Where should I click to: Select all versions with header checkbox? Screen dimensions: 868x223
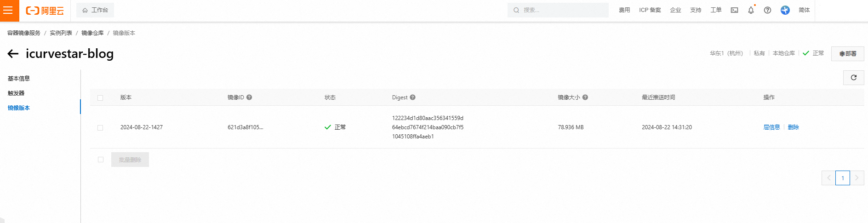click(100, 98)
